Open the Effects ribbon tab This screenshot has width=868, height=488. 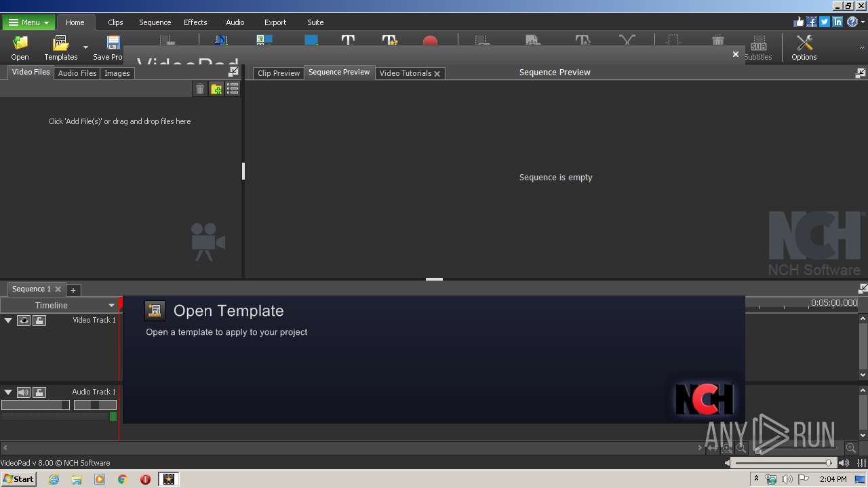click(195, 22)
